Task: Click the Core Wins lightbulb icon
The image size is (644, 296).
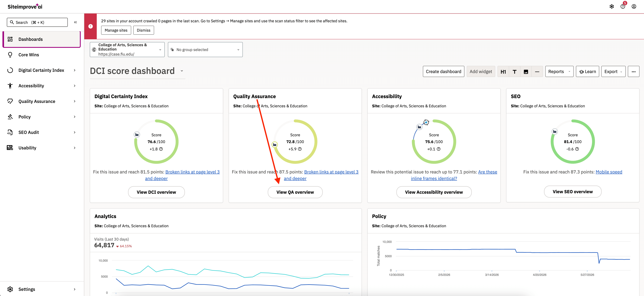Action: coord(10,55)
